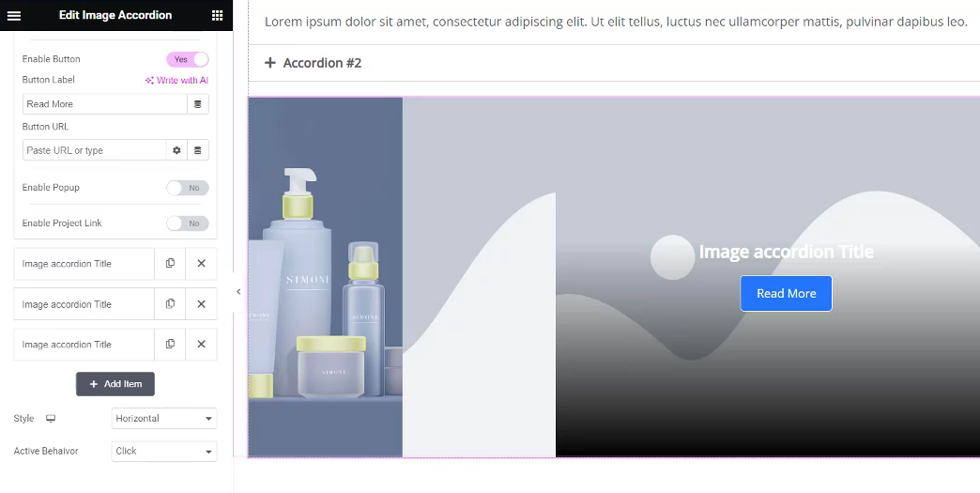The height and width of the screenshot is (493, 980).
Task: Click the responsive desktop icon beside Style
Action: (x=51, y=419)
